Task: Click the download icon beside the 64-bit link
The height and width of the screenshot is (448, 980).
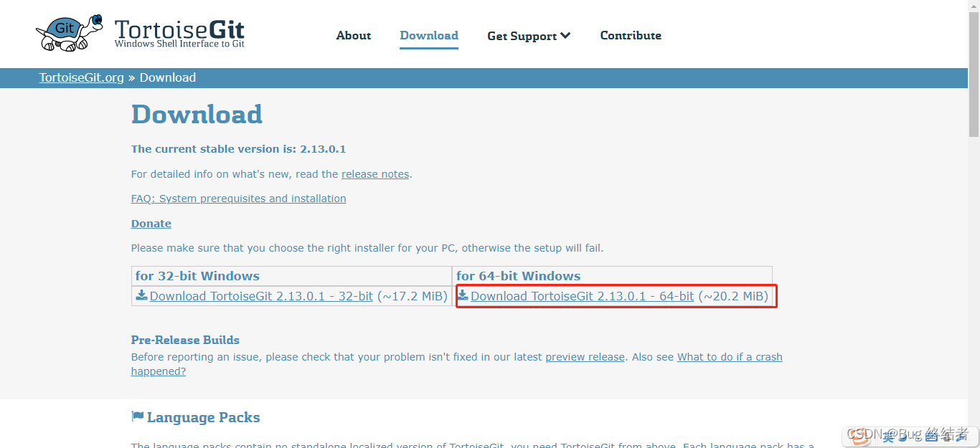Action: click(463, 295)
